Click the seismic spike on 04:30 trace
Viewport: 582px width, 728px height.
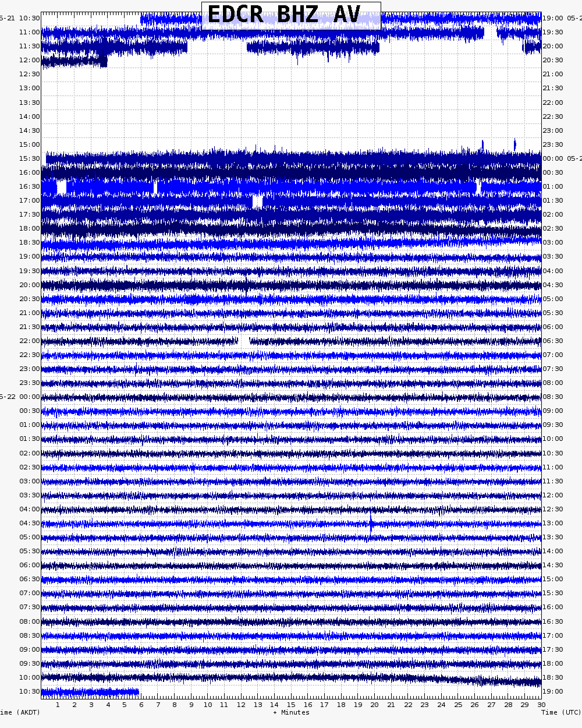pos(371,523)
